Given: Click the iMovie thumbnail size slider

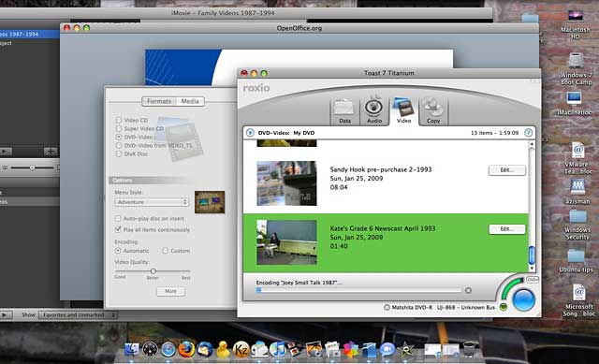Looking at the screenshot, I should [32, 167].
